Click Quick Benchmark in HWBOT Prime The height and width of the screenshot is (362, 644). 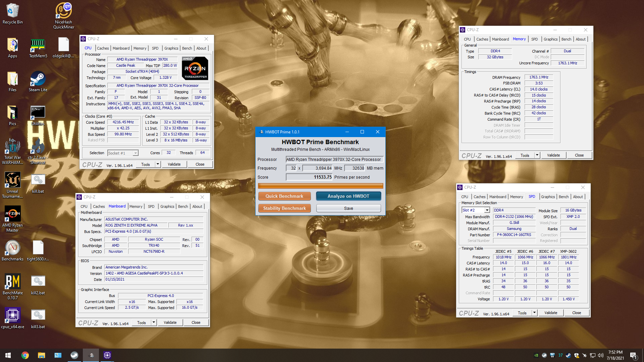(284, 196)
